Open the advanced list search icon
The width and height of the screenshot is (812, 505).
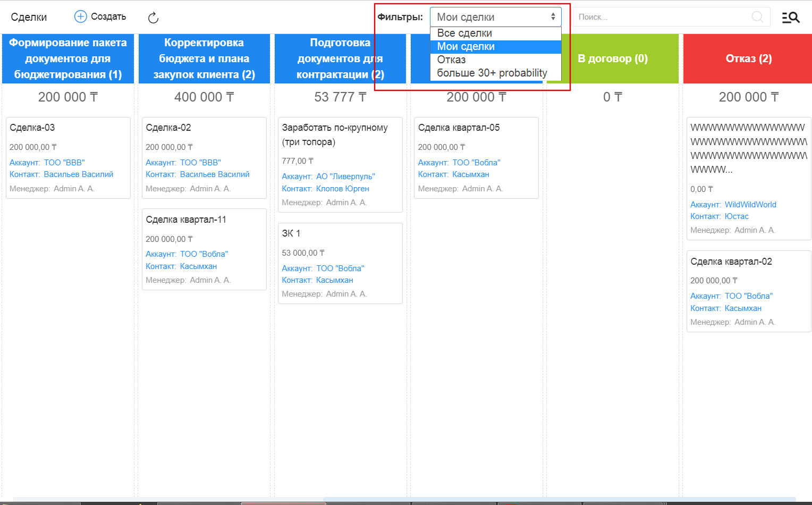[790, 17]
